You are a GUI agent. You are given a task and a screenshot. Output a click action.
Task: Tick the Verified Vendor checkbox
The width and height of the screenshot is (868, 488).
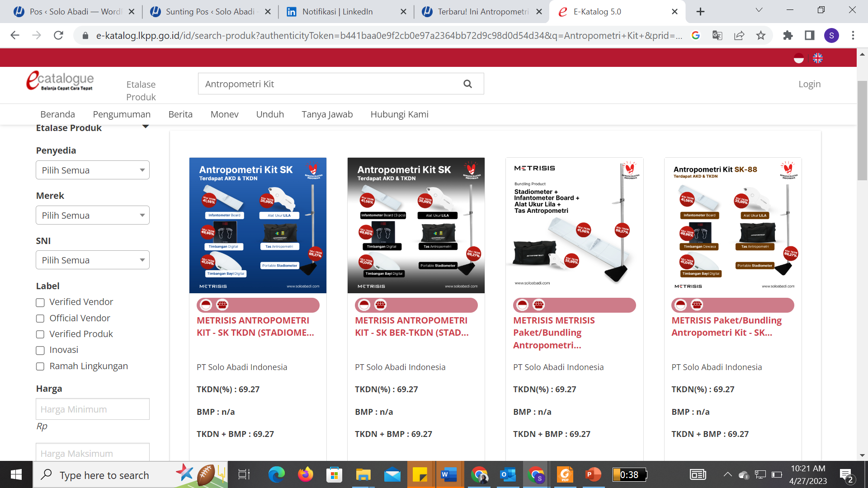[40, 302]
